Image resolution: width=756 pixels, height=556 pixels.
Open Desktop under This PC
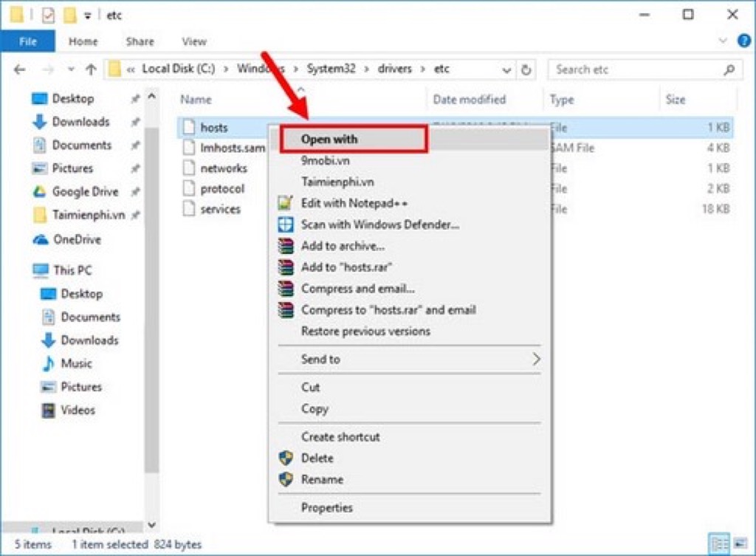click(x=81, y=294)
